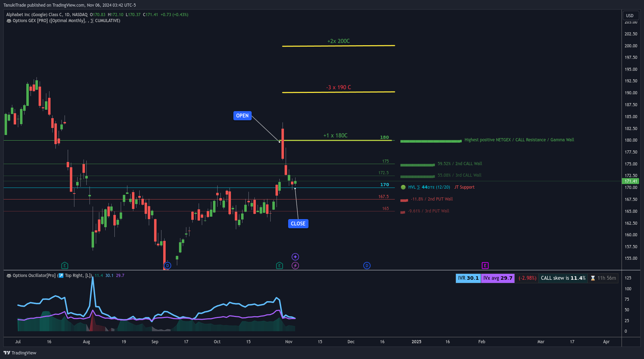644x359 pixels.
Task: Click the green HVL circle icon
Action: click(x=403, y=187)
